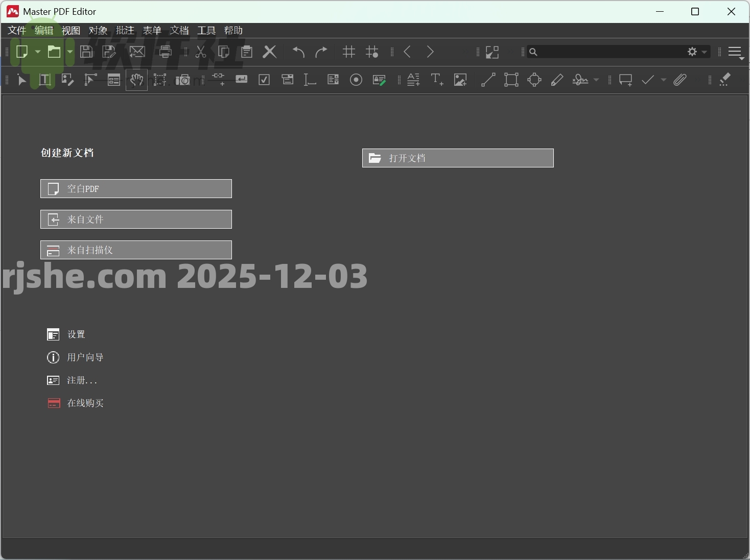Open the search settings gear dropdown
The width and height of the screenshot is (750, 560).
pos(693,52)
